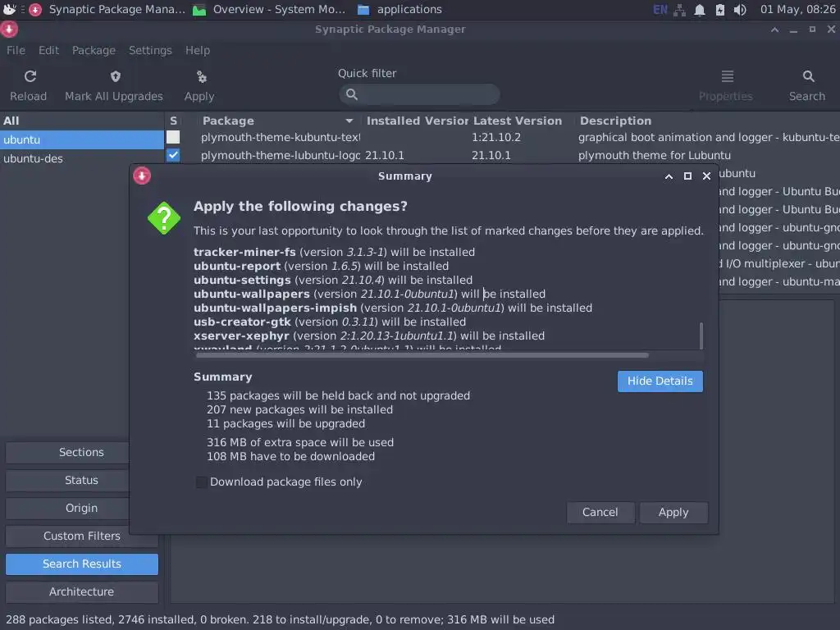Click the Hide Details button
The height and width of the screenshot is (630, 840).
(x=660, y=381)
